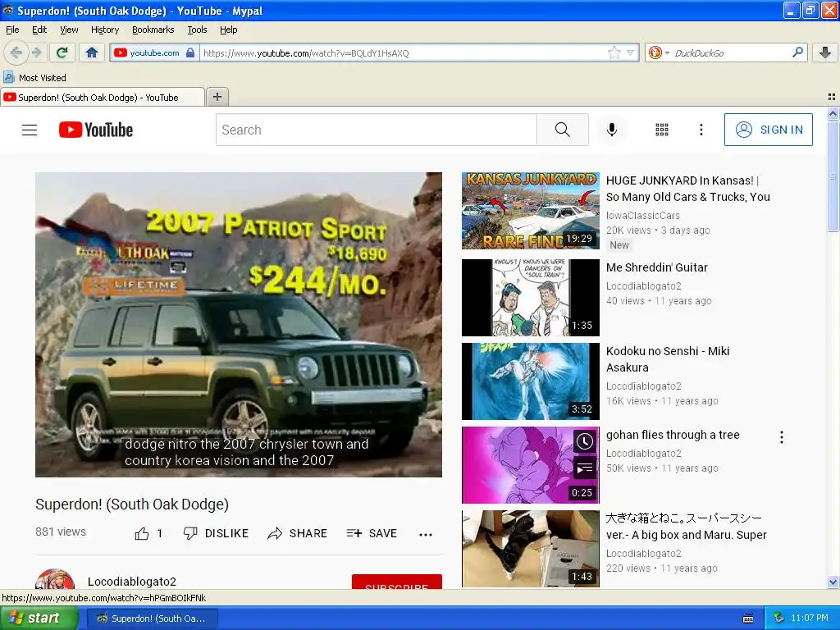The image size is (840, 630).
Task: Open A big box and Maru title link
Action: point(687,527)
